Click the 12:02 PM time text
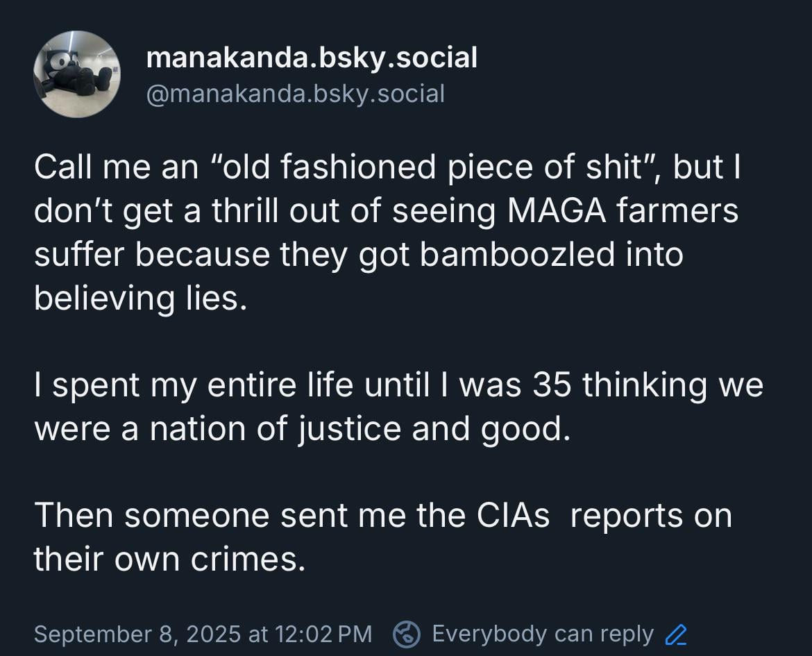The height and width of the screenshot is (656, 812). point(323,634)
